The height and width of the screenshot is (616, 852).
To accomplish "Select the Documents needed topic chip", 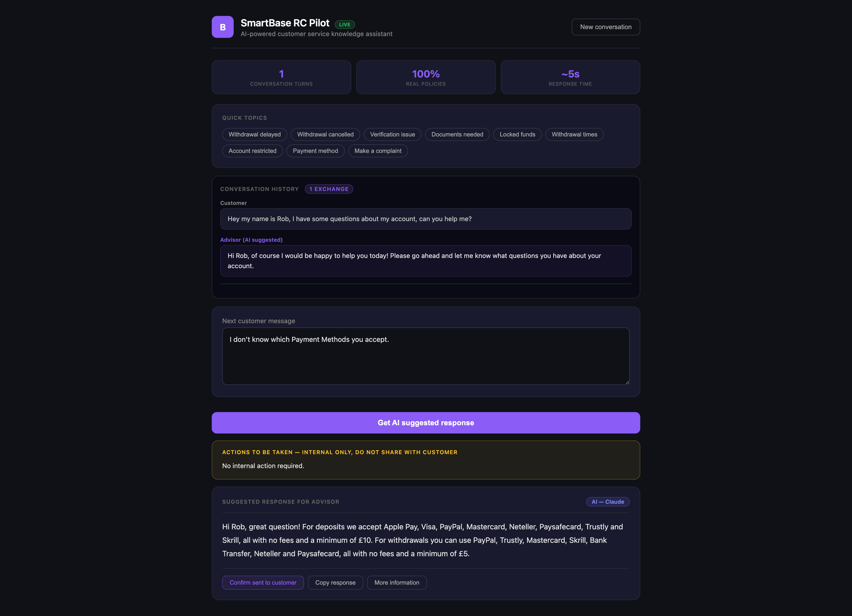I will coord(457,134).
